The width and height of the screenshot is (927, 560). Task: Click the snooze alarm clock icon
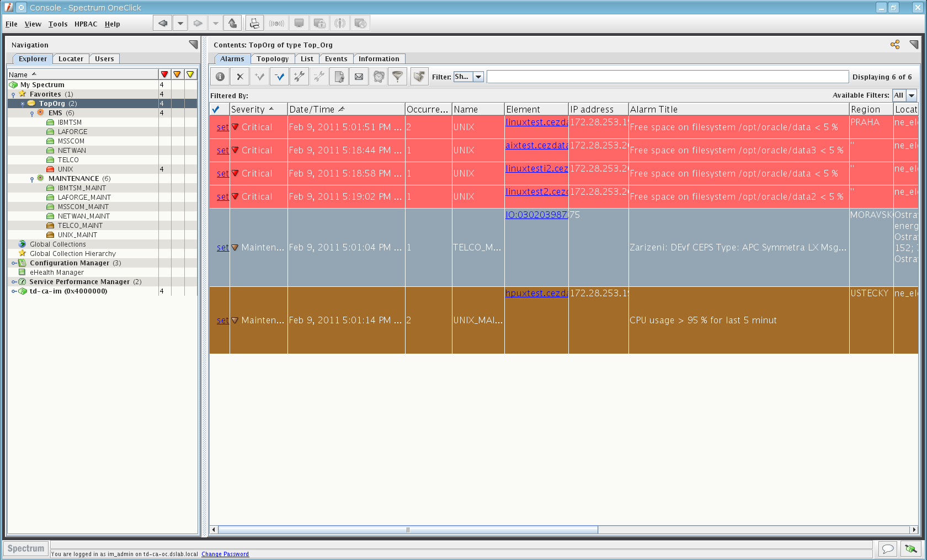click(379, 77)
